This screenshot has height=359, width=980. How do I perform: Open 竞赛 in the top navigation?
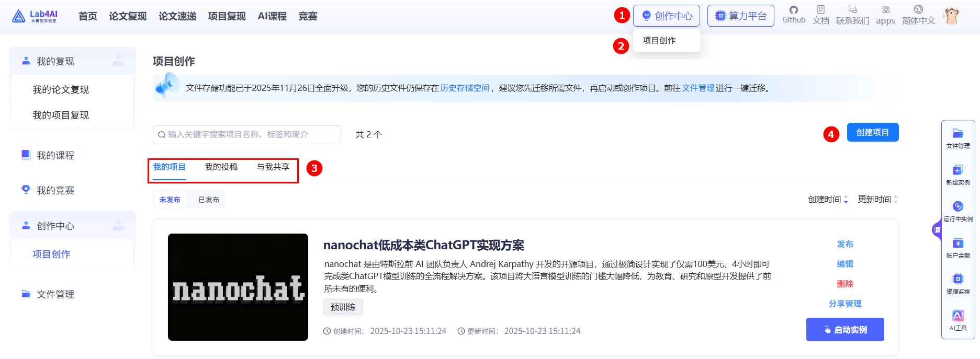[x=308, y=16]
